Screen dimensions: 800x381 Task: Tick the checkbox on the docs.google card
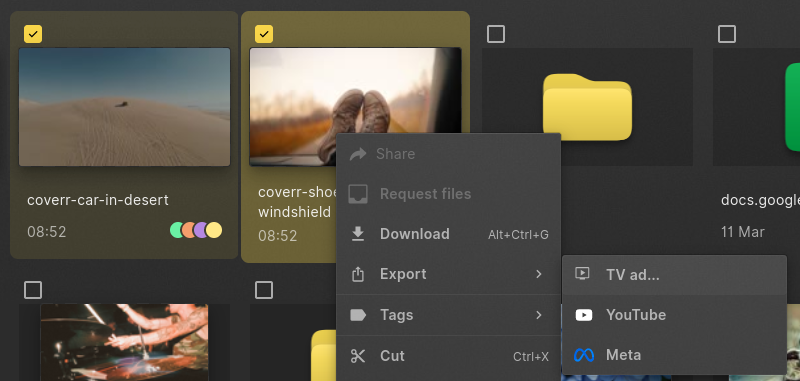tap(727, 34)
